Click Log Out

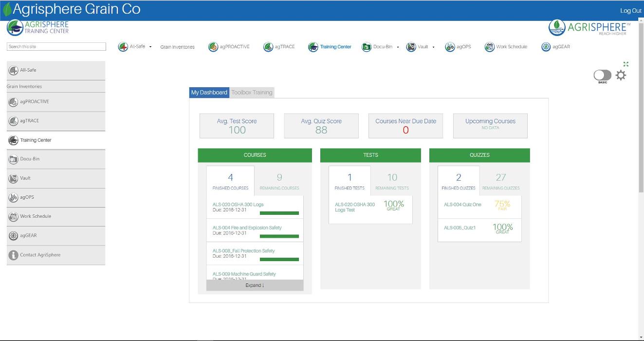point(630,11)
